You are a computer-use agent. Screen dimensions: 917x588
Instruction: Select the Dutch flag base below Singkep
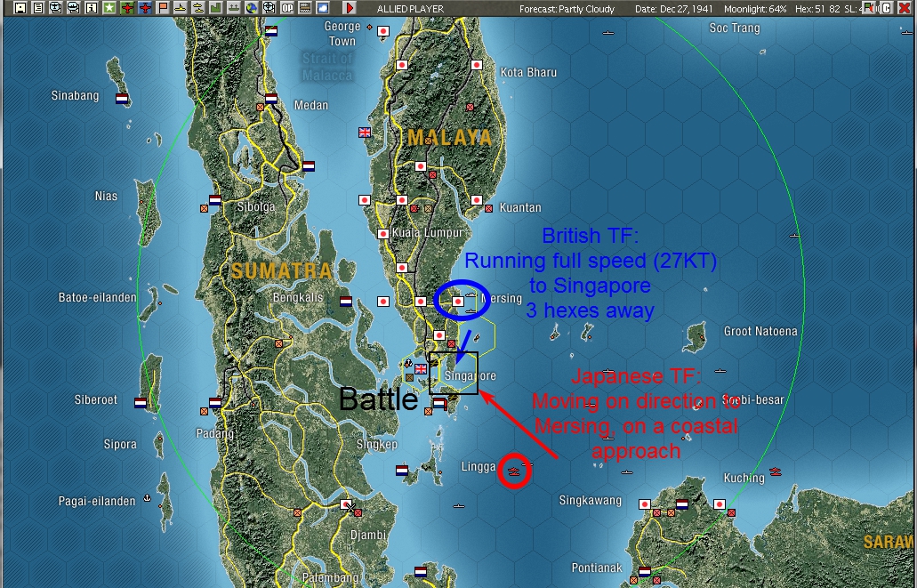click(x=402, y=471)
